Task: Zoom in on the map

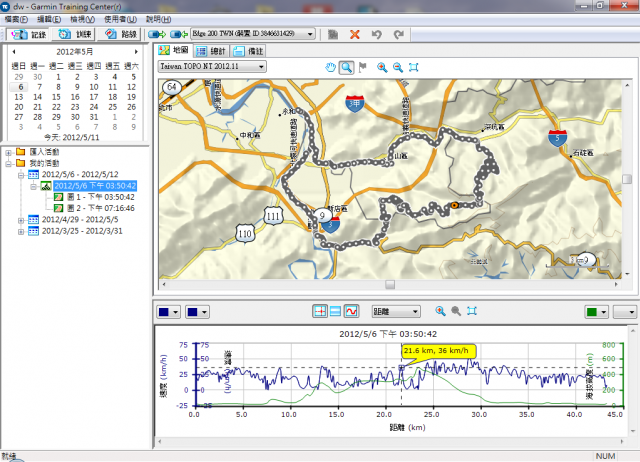Action: (382, 67)
